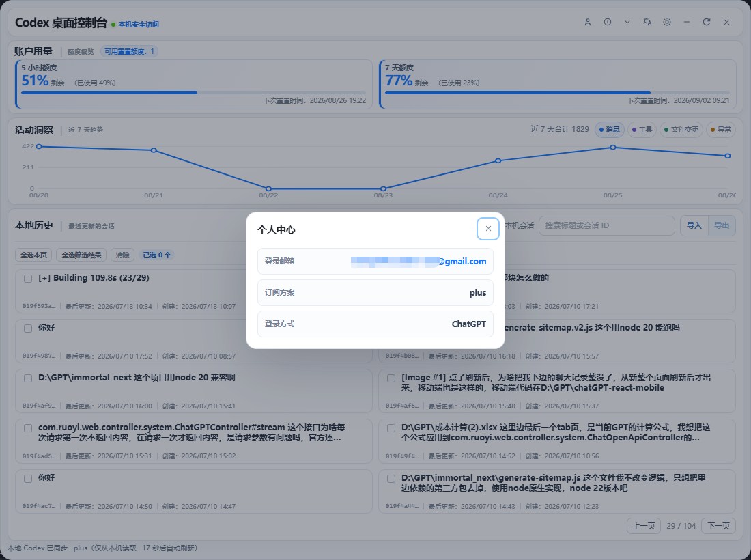Click the 已选 0 个 selection counter
The height and width of the screenshot is (560, 751).
point(157,255)
